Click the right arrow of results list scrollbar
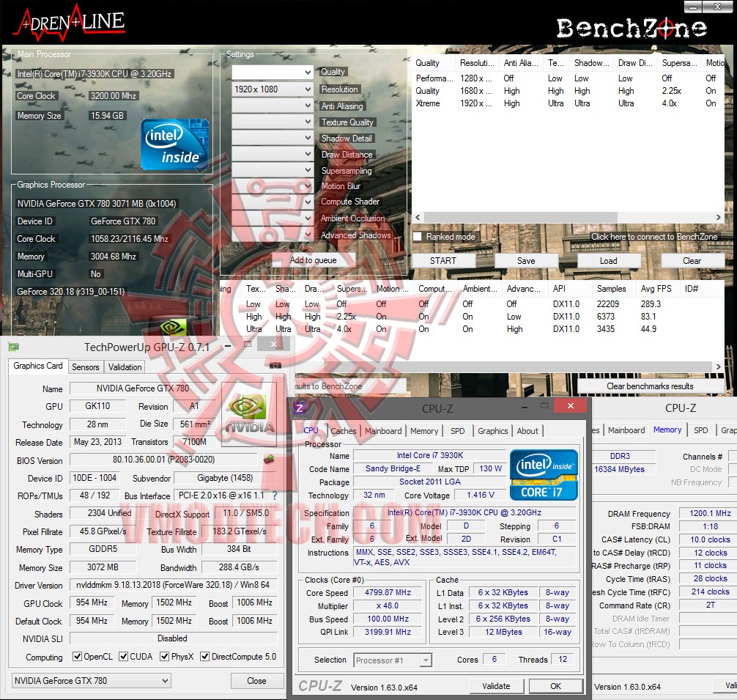This screenshot has width=737, height=700. 718,366
